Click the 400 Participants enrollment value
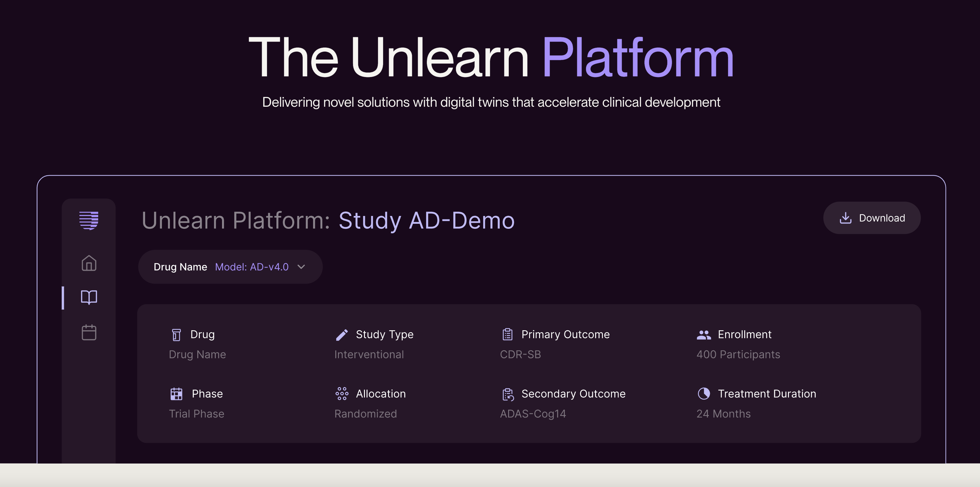 tap(738, 354)
